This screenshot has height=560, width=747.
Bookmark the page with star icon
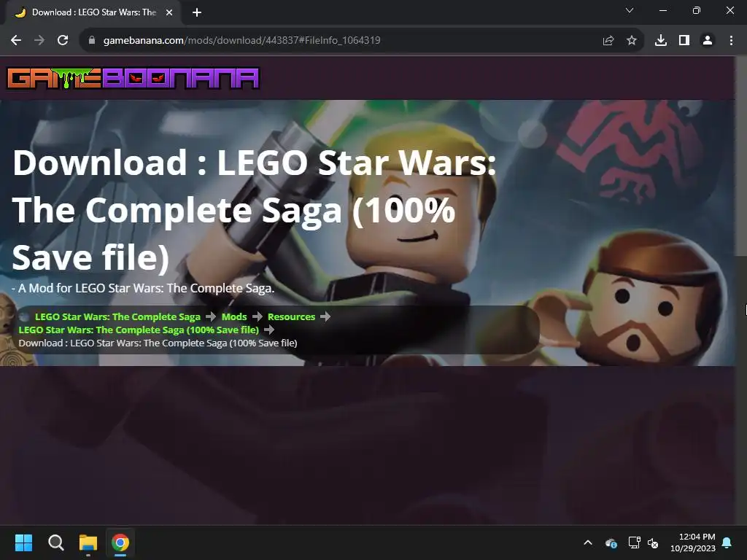632,41
